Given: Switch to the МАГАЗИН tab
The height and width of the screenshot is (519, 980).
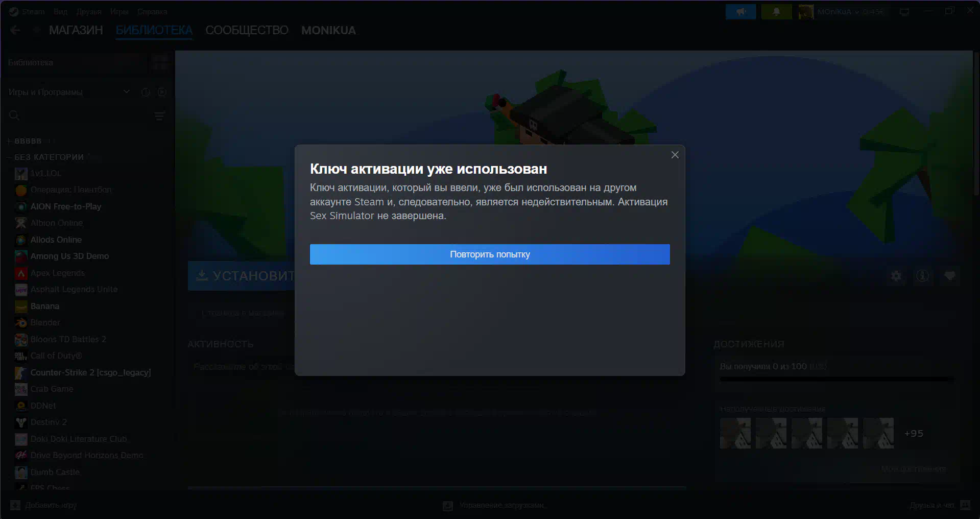Looking at the screenshot, I should click(76, 30).
